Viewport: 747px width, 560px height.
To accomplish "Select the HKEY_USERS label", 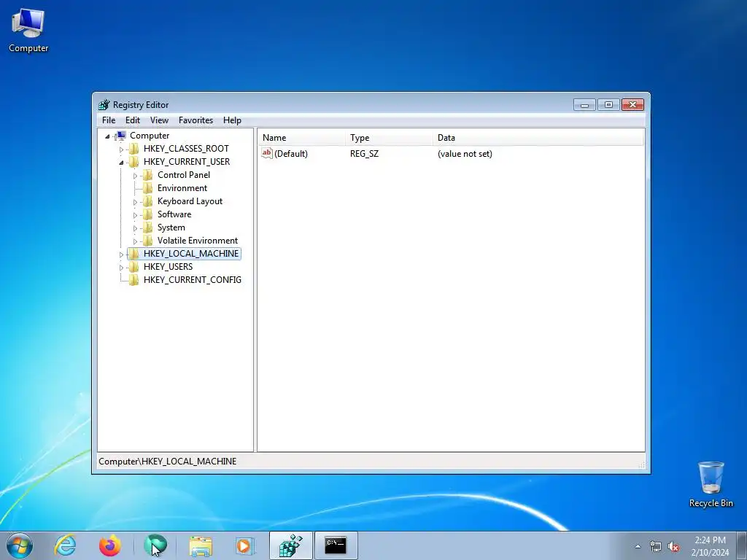I will (x=169, y=267).
